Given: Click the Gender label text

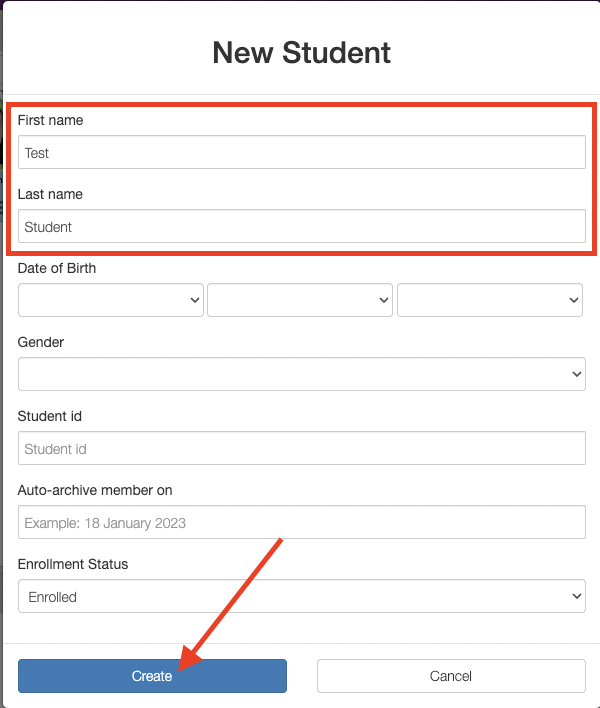Looking at the screenshot, I should [x=41, y=342].
